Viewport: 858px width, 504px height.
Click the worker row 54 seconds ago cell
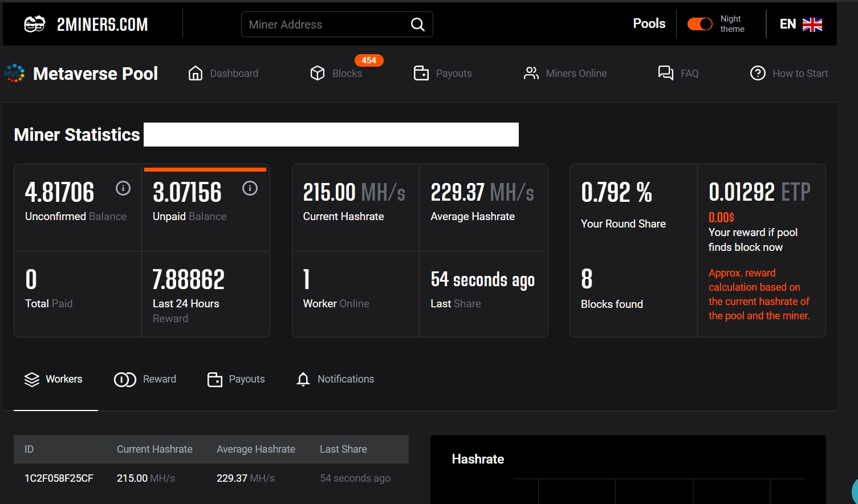click(x=355, y=478)
